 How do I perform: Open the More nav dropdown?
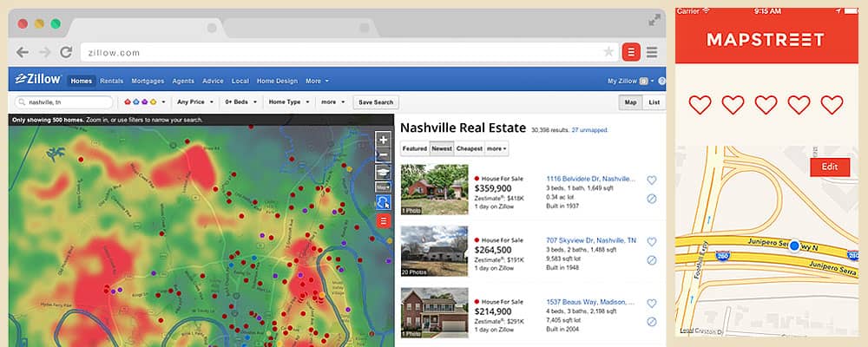tap(317, 81)
